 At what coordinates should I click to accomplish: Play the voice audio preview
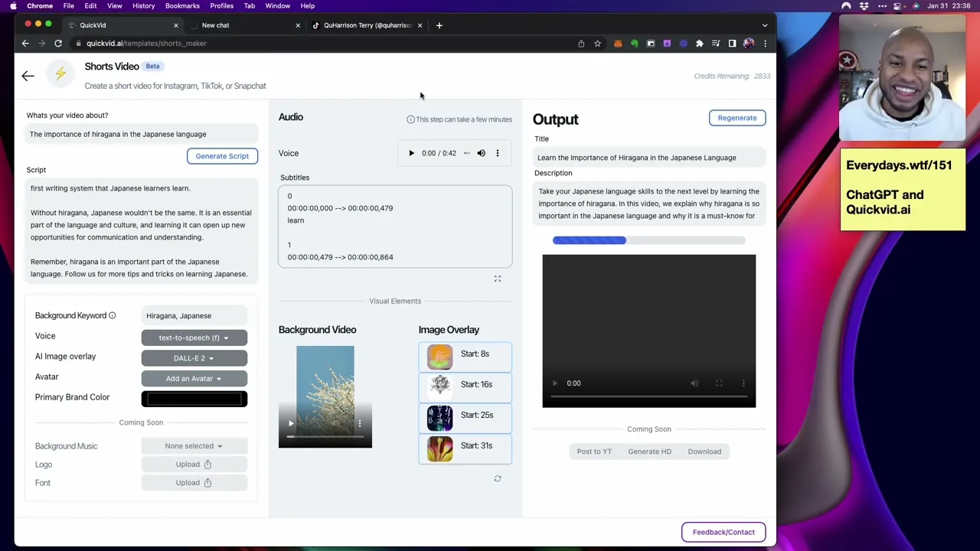point(411,153)
